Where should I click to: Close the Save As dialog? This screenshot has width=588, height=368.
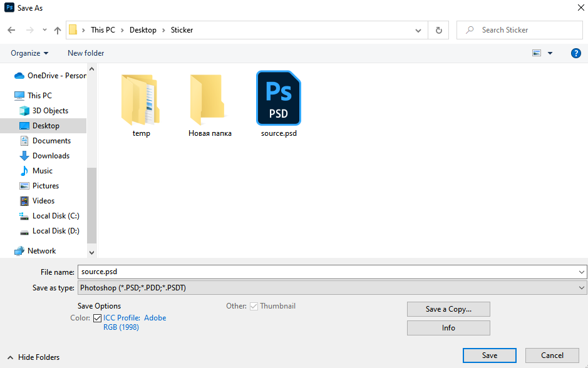coord(580,8)
